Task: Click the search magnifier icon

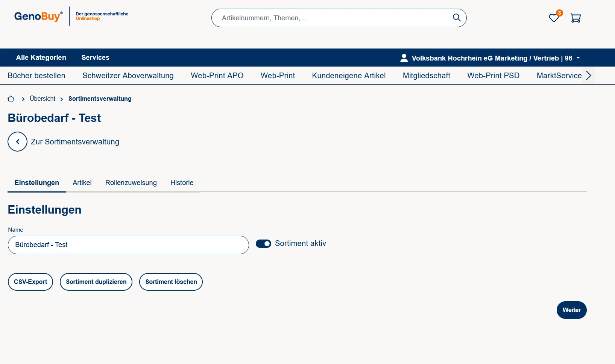Action: [x=456, y=18]
